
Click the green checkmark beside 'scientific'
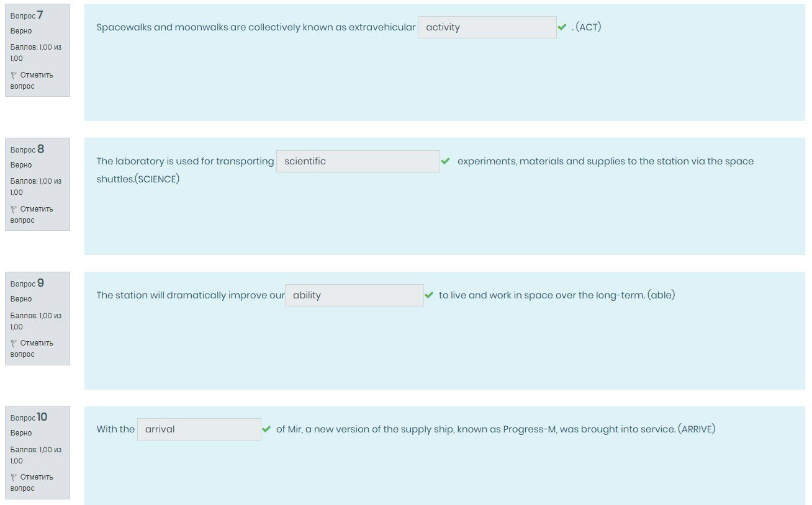(x=445, y=161)
